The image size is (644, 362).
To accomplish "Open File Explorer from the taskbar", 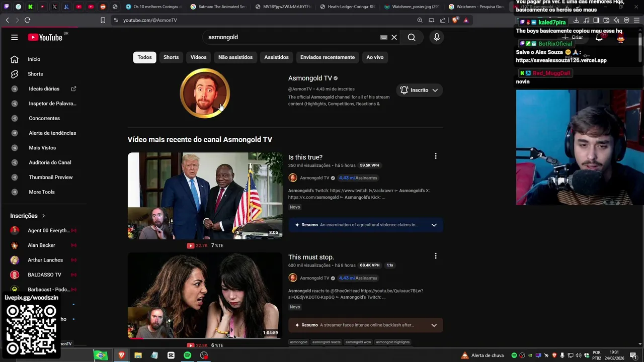I will [138, 355].
